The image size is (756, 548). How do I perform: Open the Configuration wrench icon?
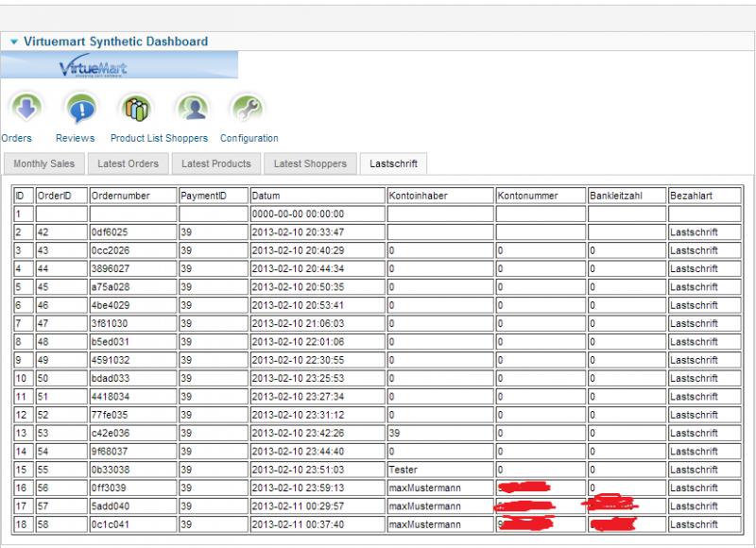248,110
